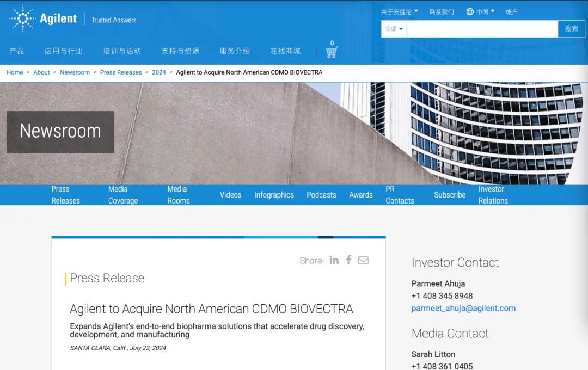The image size is (588, 370).
Task: Click the 2024 breadcrumb link
Action: tap(159, 72)
